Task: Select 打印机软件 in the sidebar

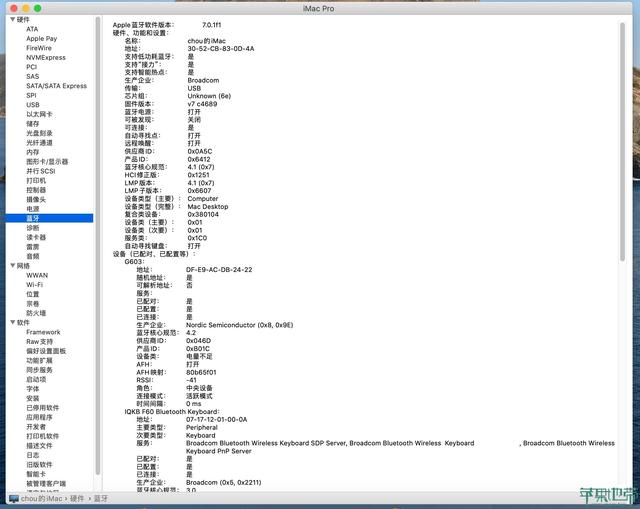Action: (x=42, y=436)
